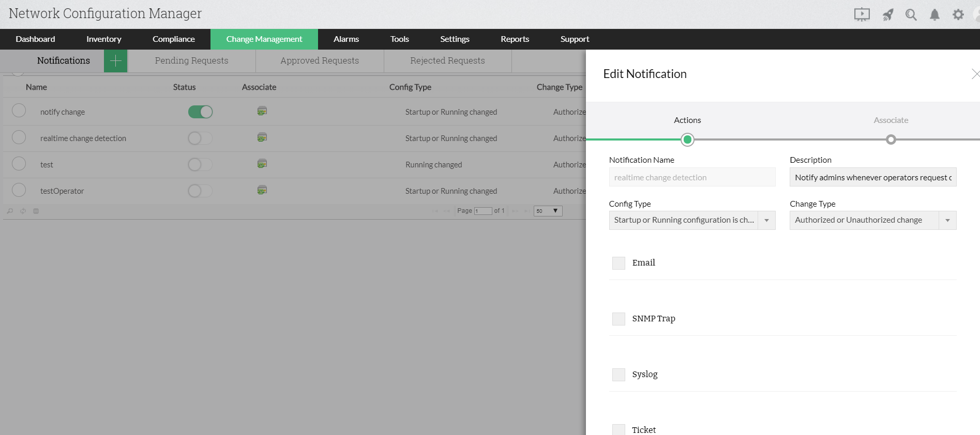Open the Change Type dropdown
This screenshot has height=435, width=980.
tap(873, 220)
